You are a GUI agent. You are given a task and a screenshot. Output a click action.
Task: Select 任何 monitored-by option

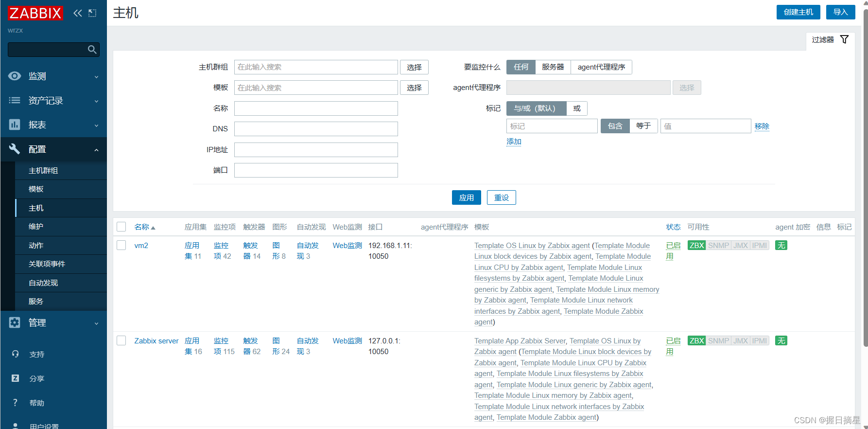[x=521, y=67]
